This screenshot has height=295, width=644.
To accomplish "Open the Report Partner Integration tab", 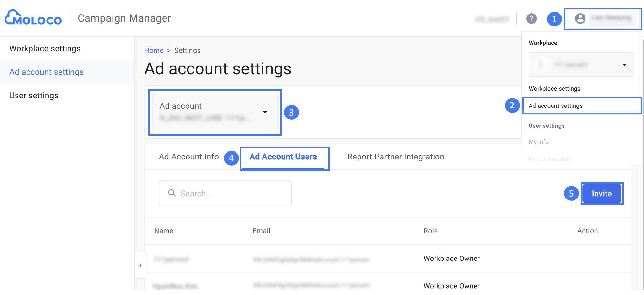I will [395, 157].
